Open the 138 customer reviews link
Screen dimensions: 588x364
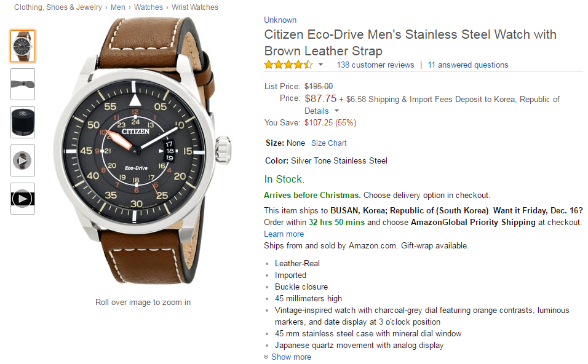tap(375, 65)
